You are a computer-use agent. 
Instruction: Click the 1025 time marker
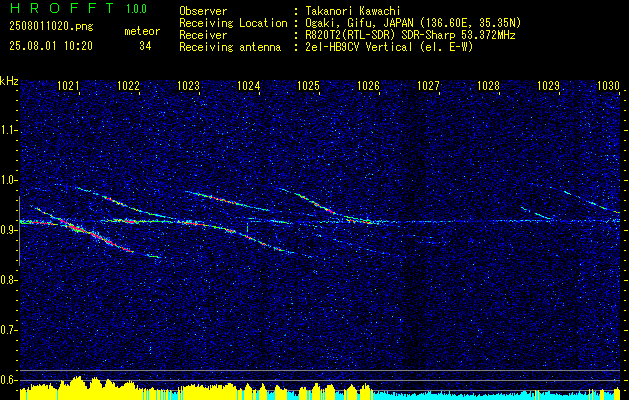point(308,85)
